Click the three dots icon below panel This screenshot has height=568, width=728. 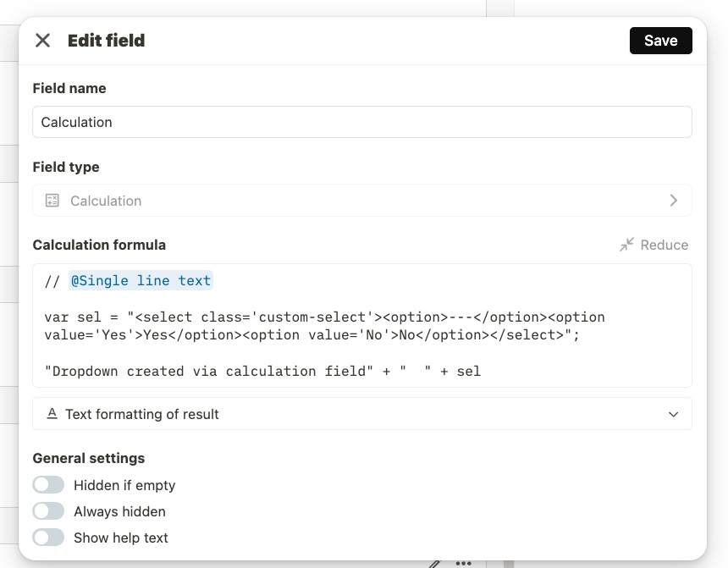[x=463, y=564]
